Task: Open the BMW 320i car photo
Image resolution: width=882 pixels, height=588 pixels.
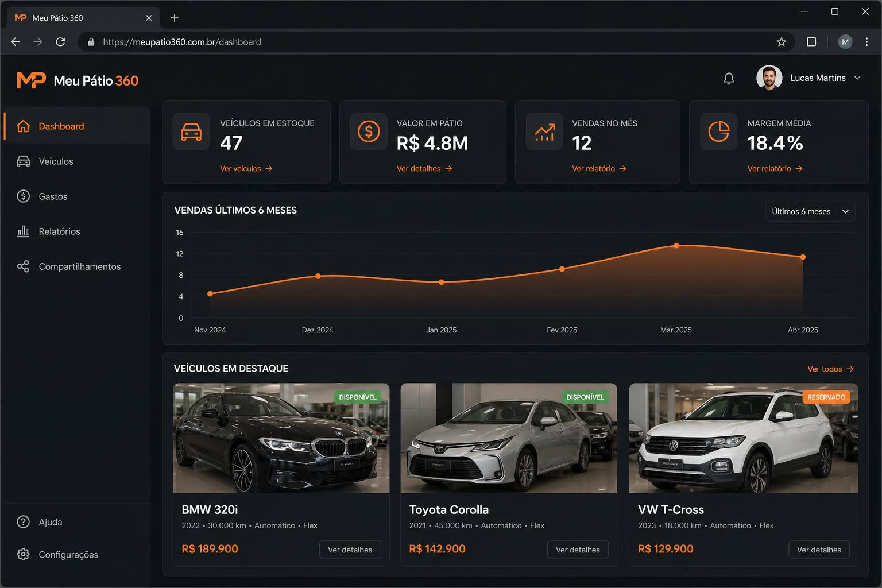Action: pyautogui.click(x=281, y=438)
